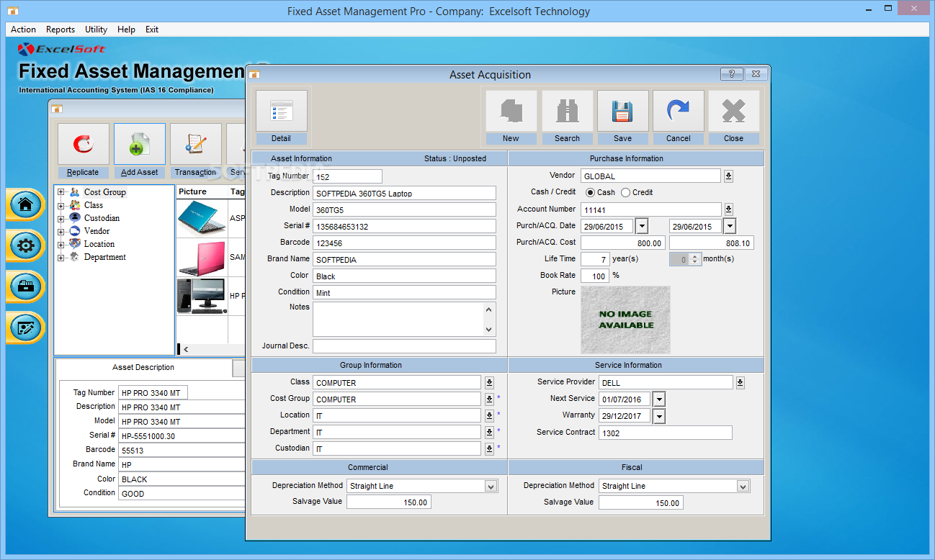Click the pink laptop thumbnail
935x560 pixels.
(x=202, y=258)
